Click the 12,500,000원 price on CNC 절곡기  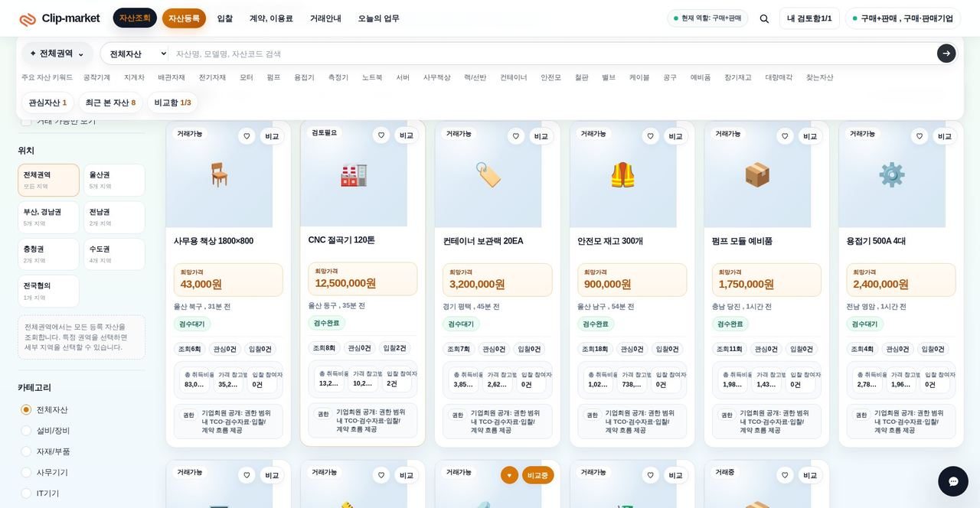(x=345, y=283)
